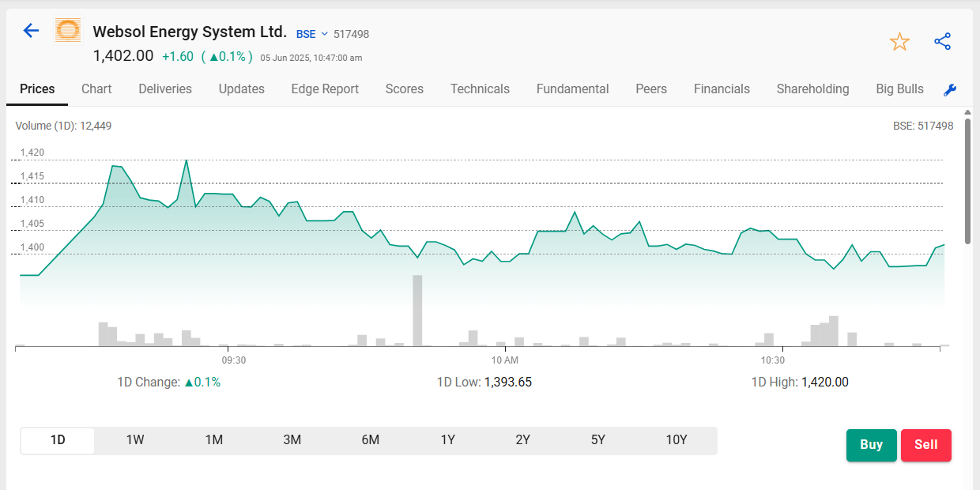980x490 pixels.
Task: View the Peers tab
Action: click(651, 89)
